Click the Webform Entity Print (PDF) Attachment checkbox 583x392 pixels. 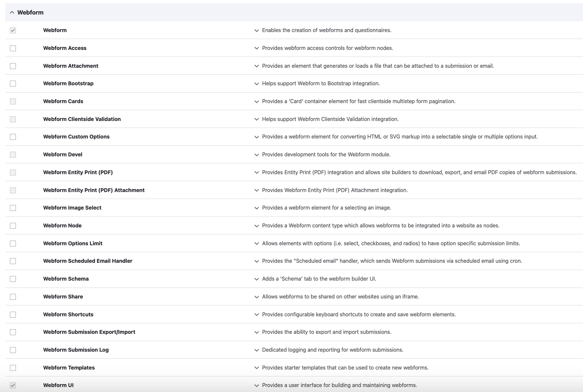point(13,190)
